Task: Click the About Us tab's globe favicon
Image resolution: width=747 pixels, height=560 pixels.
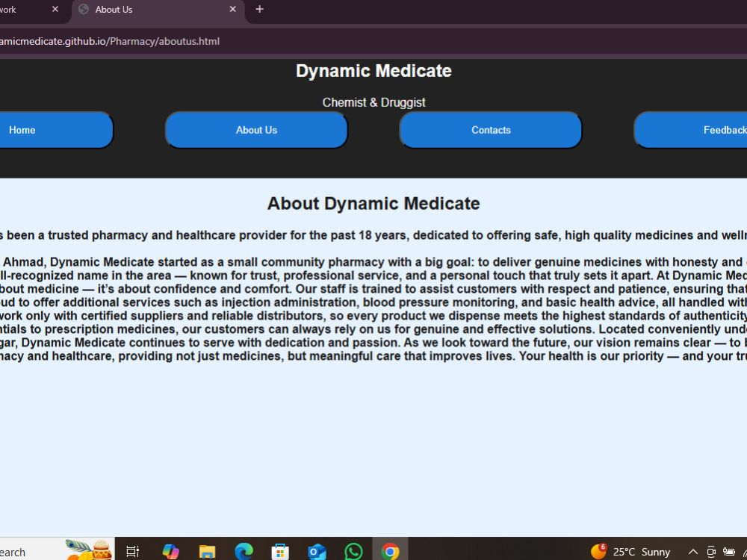Action: point(84,10)
